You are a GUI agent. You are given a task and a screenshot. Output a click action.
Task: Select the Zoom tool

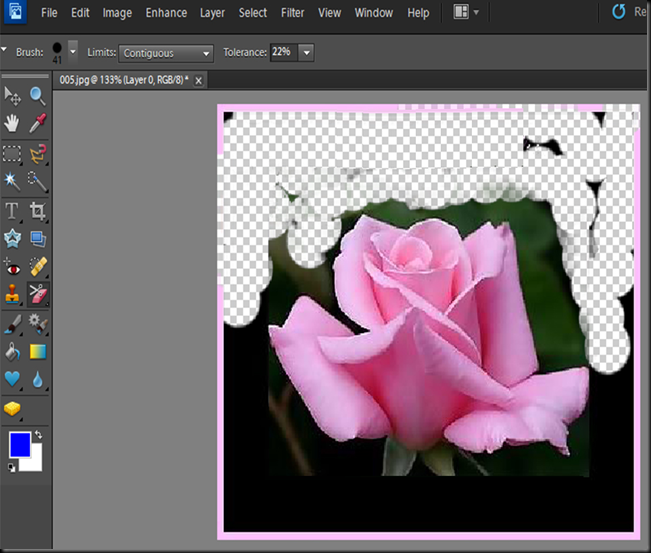[37, 96]
